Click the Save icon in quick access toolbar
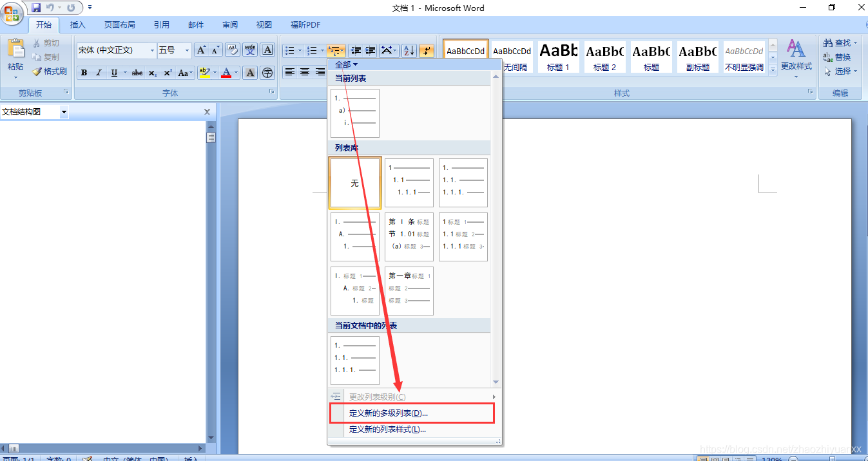The width and height of the screenshot is (868, 461). pos(36,8)
